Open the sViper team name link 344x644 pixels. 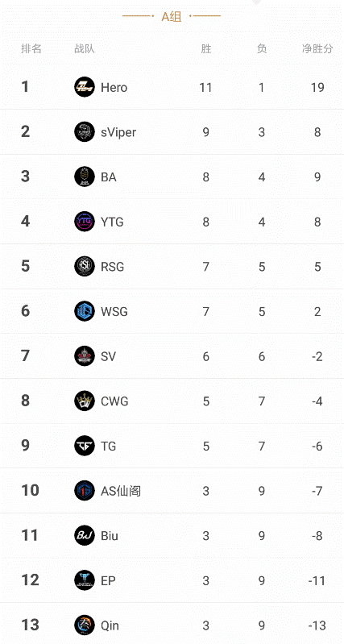pos(118,132)
